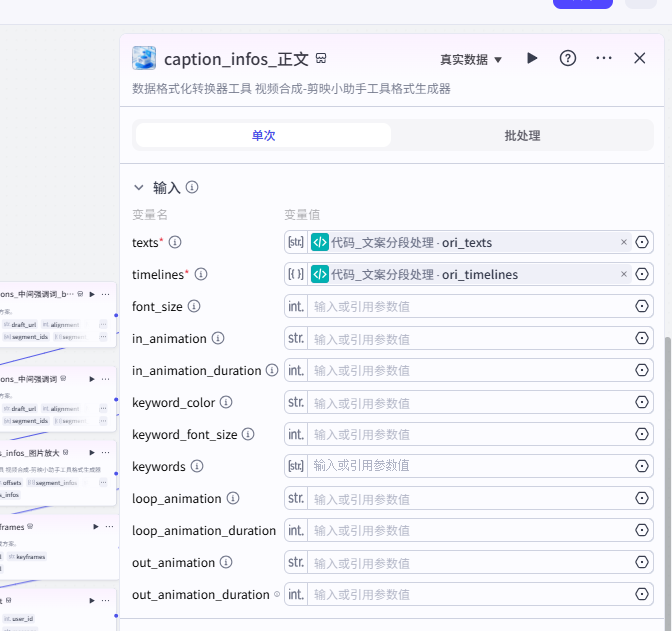672x631 pixels.
Task: Switch to the 批处理 tab
Action: (522, 135)
